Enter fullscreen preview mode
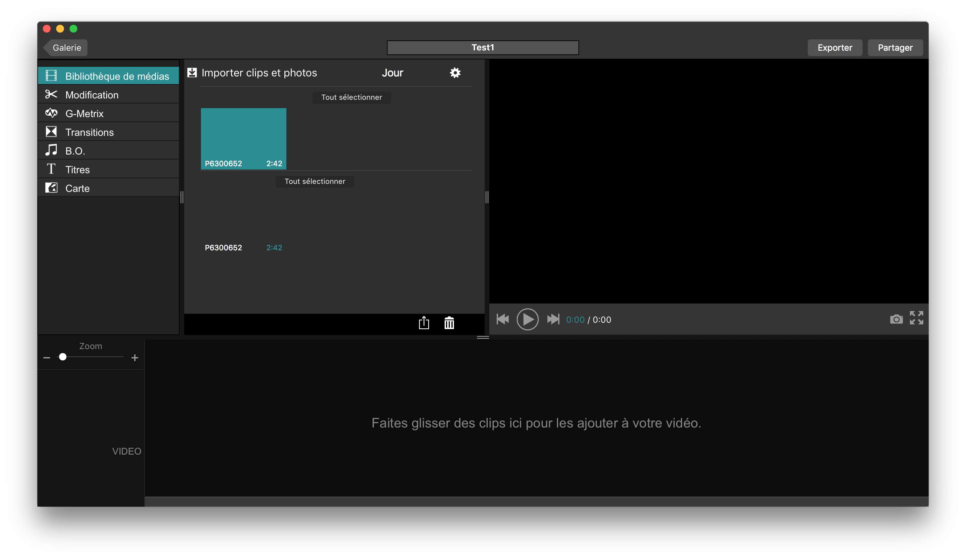Viewport: 966px width, 560px height. pyautogui.click(x=916, y=318)
